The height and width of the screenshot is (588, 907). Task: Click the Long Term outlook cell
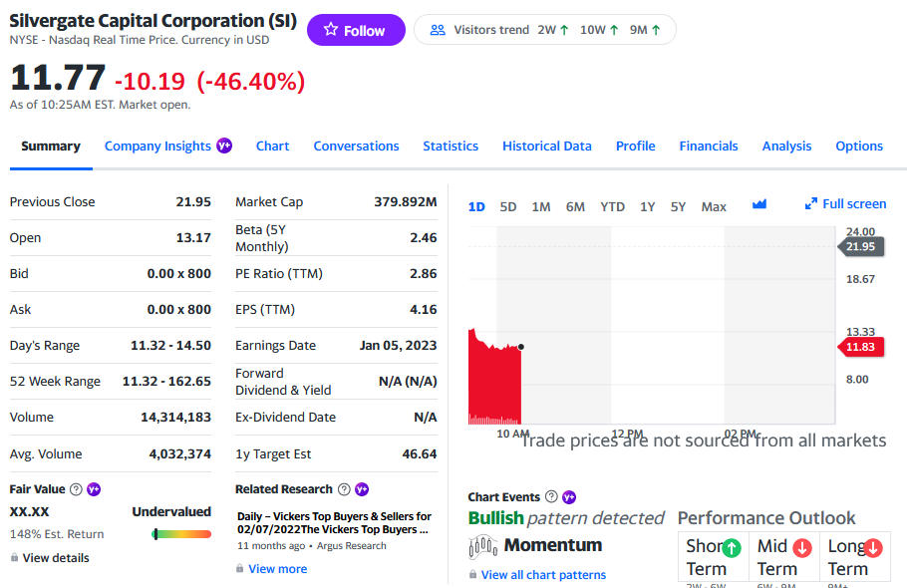click(x=855, y=557)
